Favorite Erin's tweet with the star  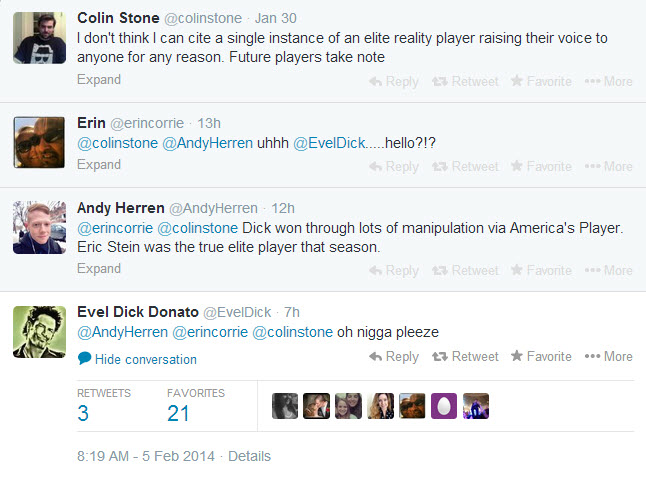(x=541, y=166)
